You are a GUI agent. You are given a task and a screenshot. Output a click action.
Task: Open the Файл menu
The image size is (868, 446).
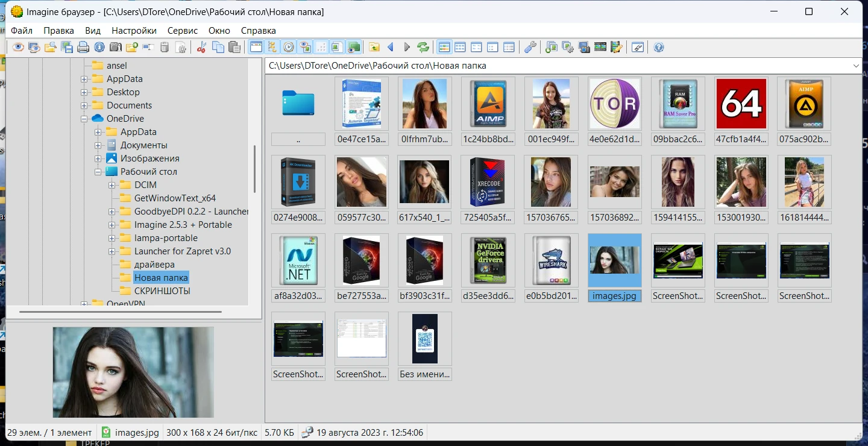(22, 30)
